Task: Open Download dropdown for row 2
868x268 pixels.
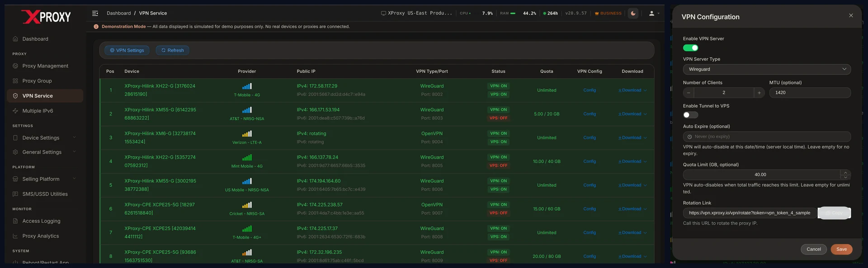Action: 632,114
